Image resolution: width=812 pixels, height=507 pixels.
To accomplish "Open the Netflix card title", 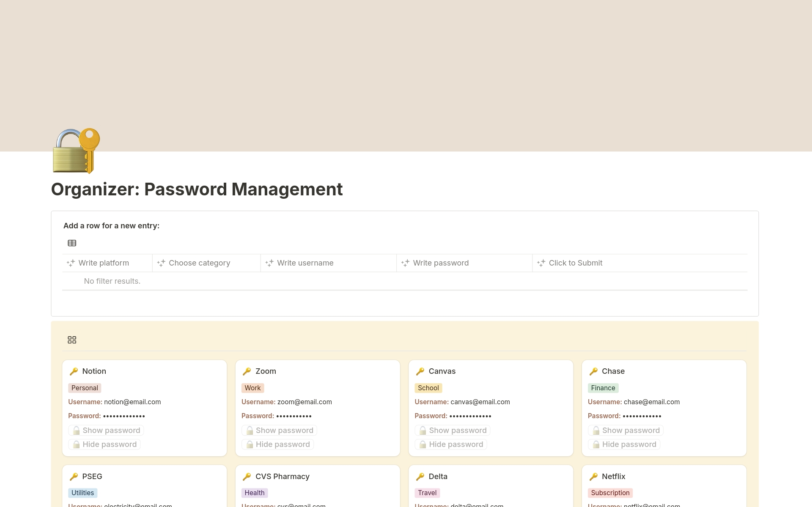I will [614, 477].
